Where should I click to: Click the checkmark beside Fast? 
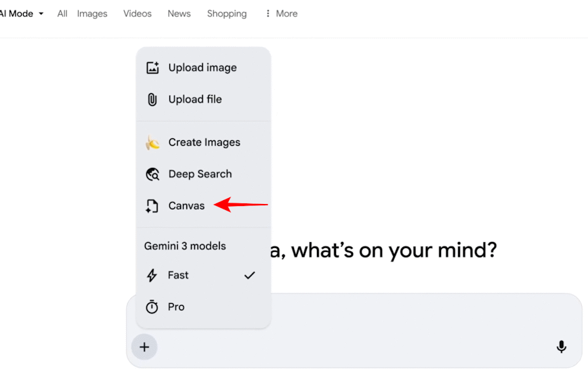click(250, 275)
